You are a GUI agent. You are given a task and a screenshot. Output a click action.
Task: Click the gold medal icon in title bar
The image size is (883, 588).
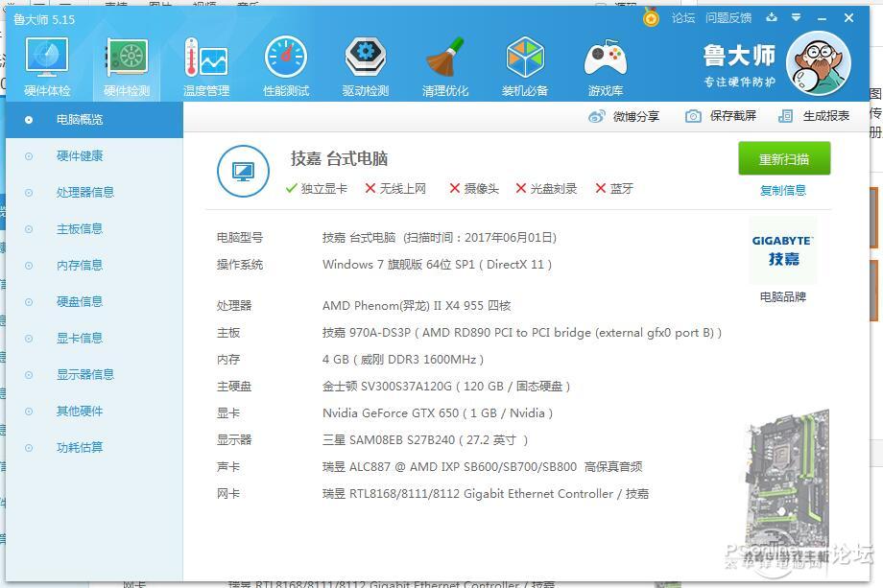pos(651,17)
